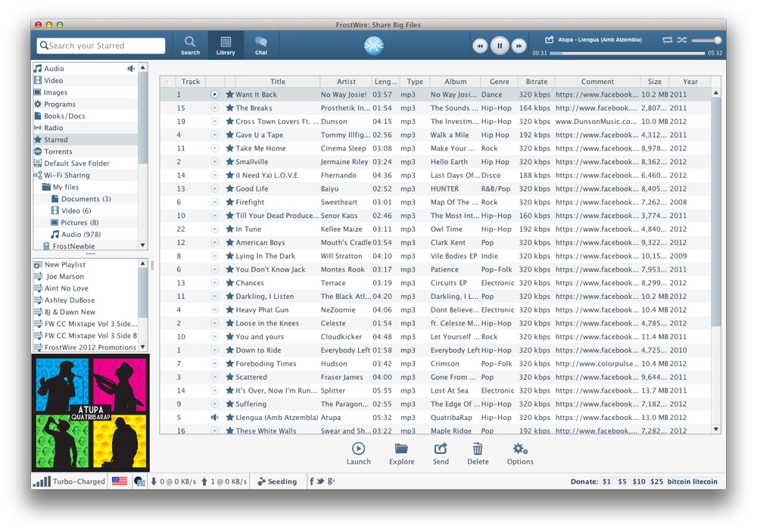Toggle the star on Heavy Phat Gun
This screenshot has height=532, width=757.
pos(230,310)
